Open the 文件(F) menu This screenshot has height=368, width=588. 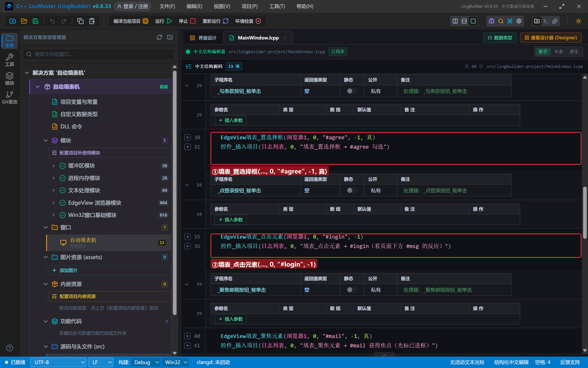pyautogui.click(x=167, y=6)
